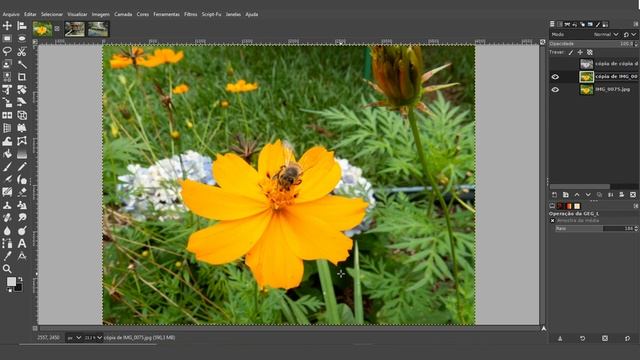Select the Paths tool
Image resolution: width=640 pixels, height=360 pixels.
[7, 244]
